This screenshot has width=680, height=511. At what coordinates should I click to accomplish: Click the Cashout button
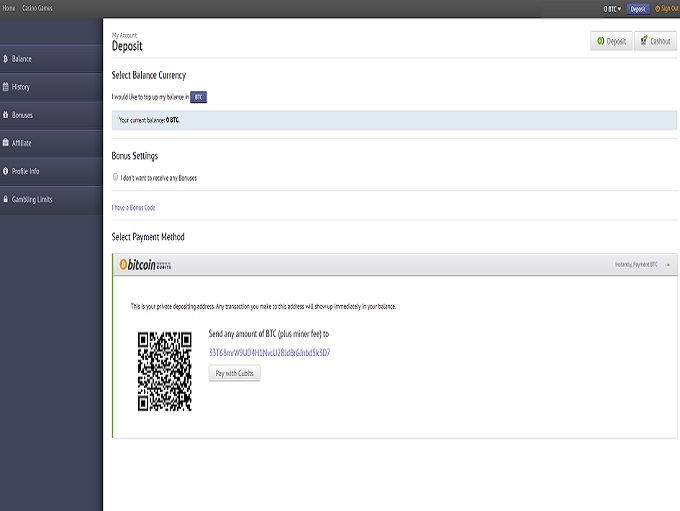(x=655, y=41)
